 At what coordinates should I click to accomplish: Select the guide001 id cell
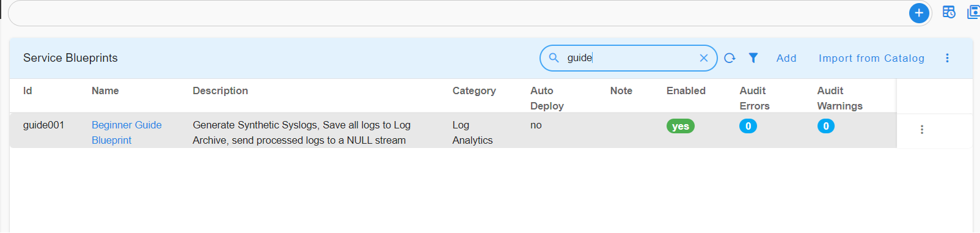(x=43, y=125)
